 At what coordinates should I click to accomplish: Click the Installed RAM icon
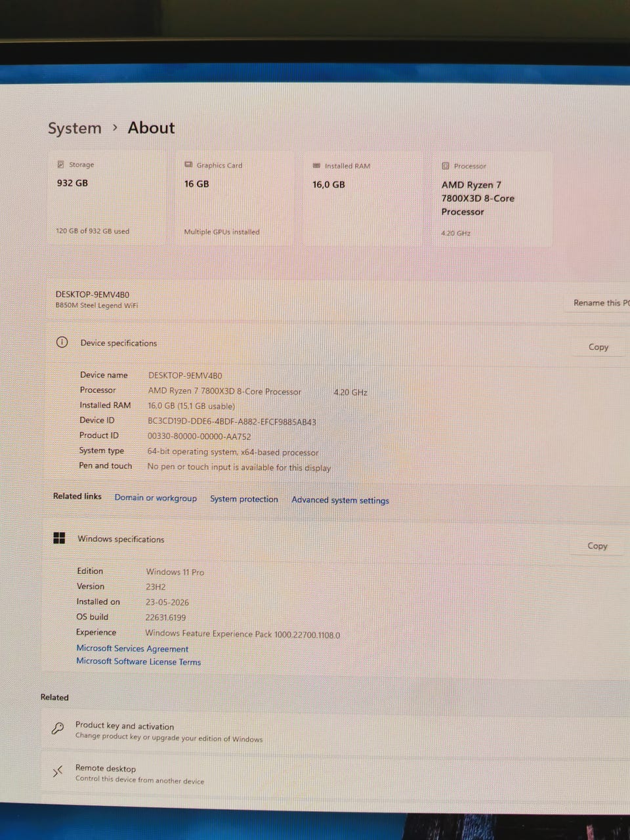tap(317, 165)
